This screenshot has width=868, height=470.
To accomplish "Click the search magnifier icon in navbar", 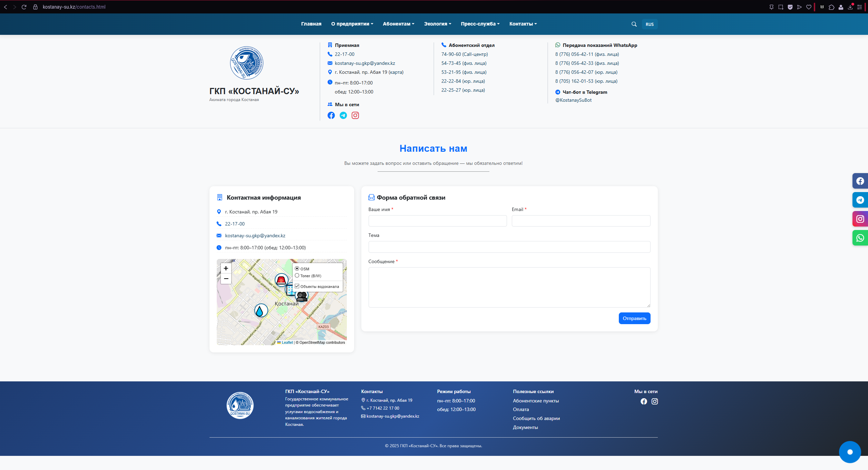I will (x=634, y=24).
